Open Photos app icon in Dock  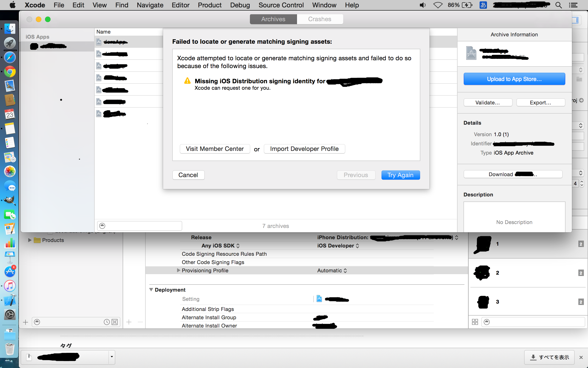click(10, 172)
